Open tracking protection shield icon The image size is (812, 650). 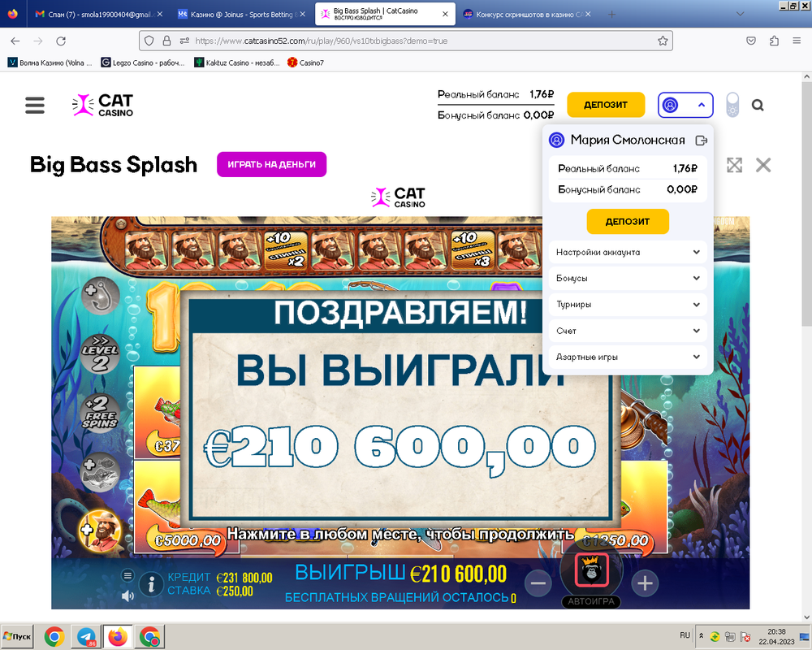tap(149, 41)
